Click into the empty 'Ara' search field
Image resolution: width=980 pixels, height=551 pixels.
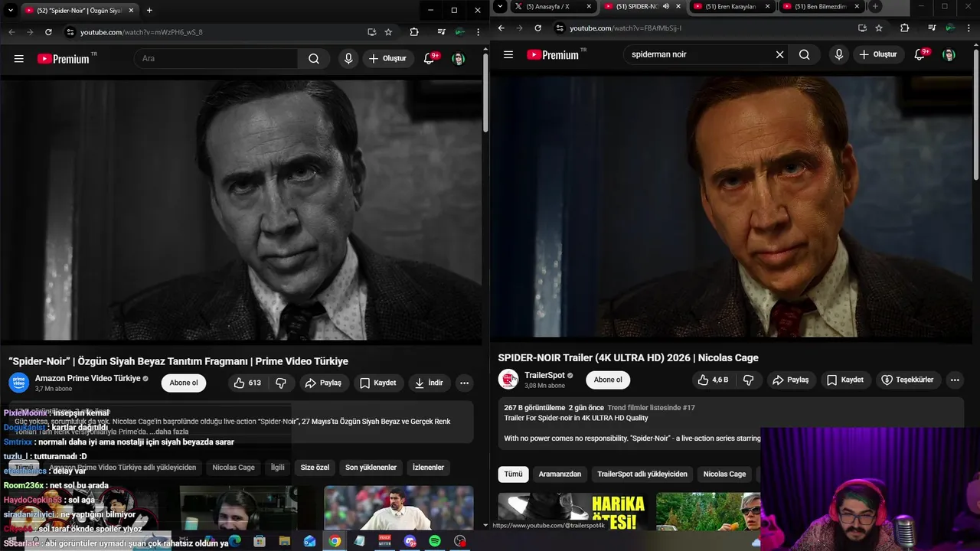click(x=216, y=58)
